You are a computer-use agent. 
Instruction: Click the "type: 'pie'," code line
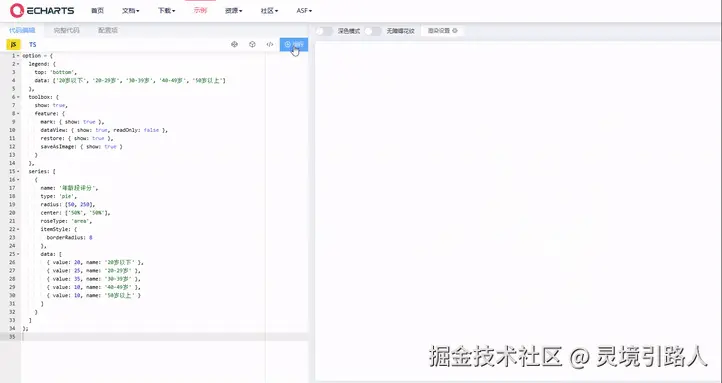click(x=58, y=197)
